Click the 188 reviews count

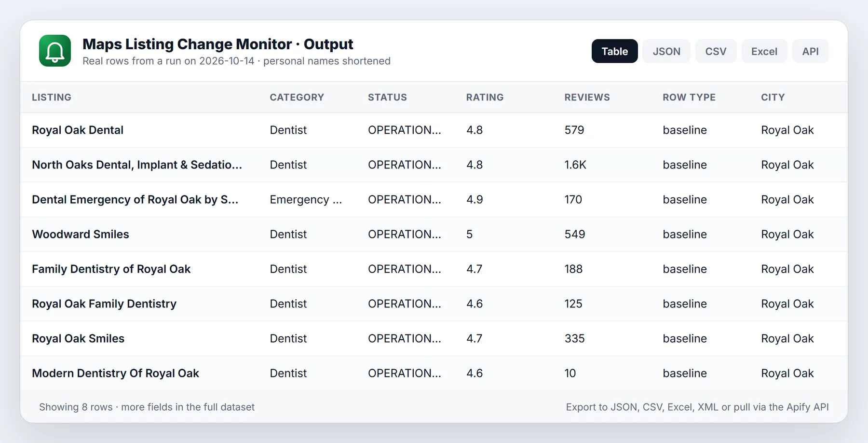(573, 269)
